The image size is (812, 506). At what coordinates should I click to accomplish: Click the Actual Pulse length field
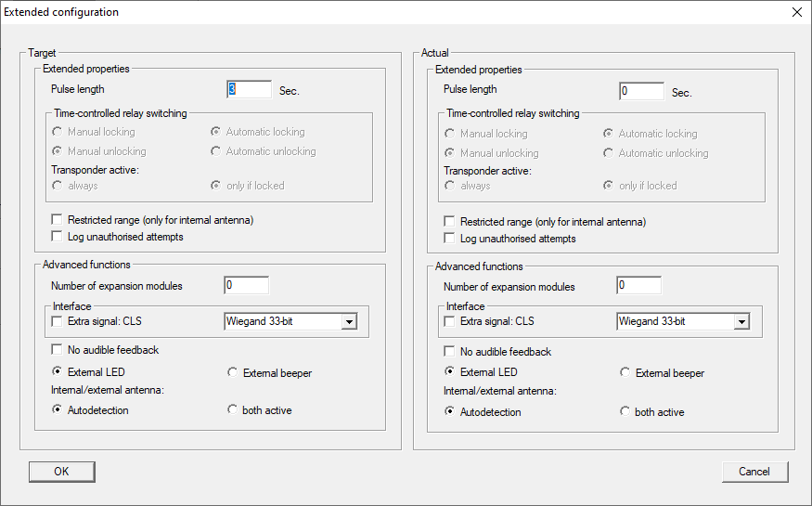[x=641, y=92]
